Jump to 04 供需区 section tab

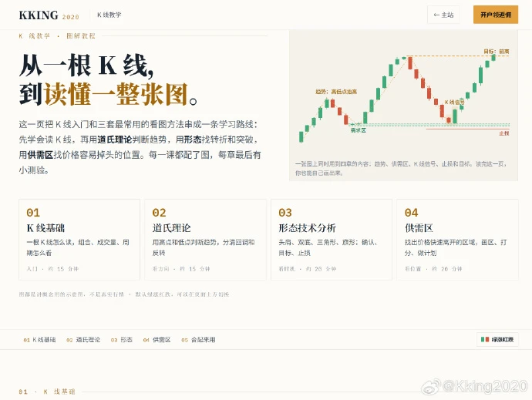(x=157, y=340)
